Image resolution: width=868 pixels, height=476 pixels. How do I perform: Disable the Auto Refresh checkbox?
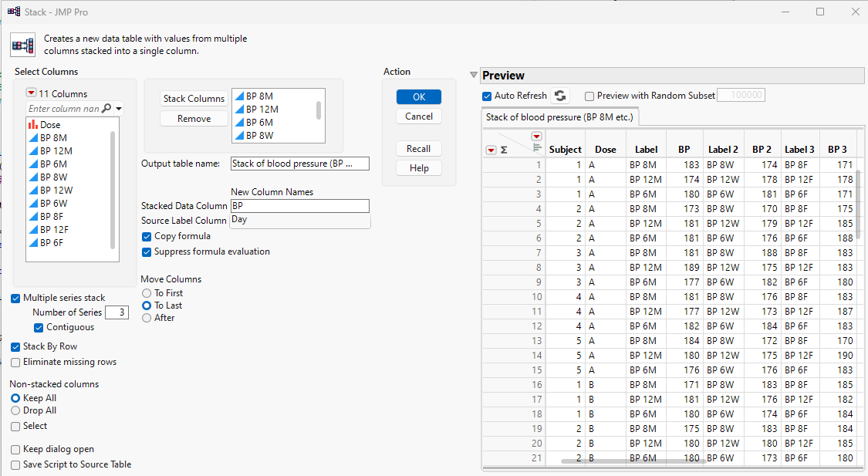(x=487, y=96)
